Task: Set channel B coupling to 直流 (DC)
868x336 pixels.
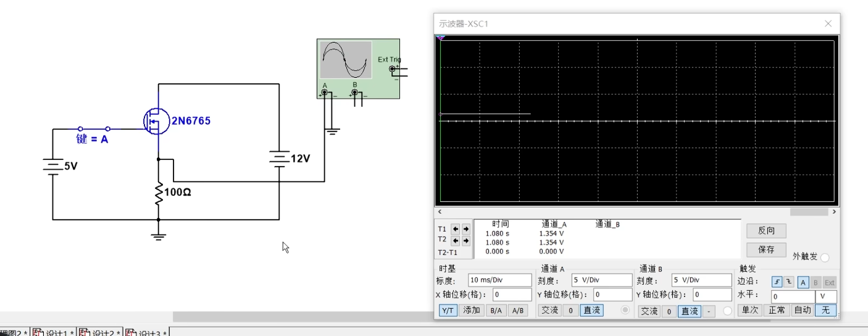Action: (690, 311)
